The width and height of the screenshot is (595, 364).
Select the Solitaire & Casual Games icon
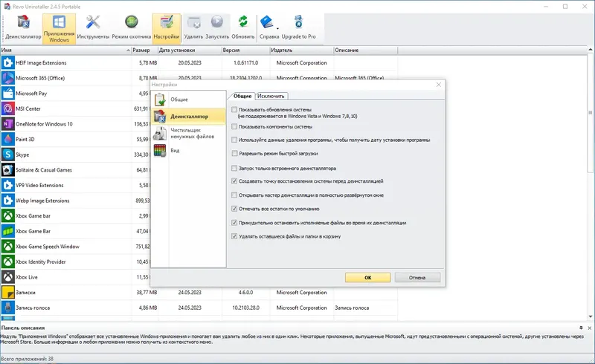point(8,170)
